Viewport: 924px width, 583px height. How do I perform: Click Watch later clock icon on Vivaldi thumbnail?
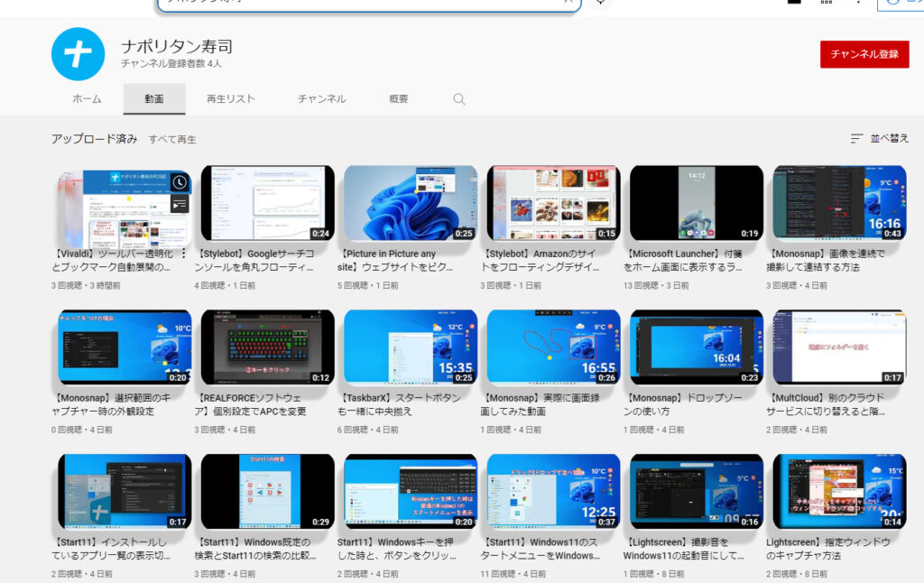pyautogui.click(x=180, y=182)
